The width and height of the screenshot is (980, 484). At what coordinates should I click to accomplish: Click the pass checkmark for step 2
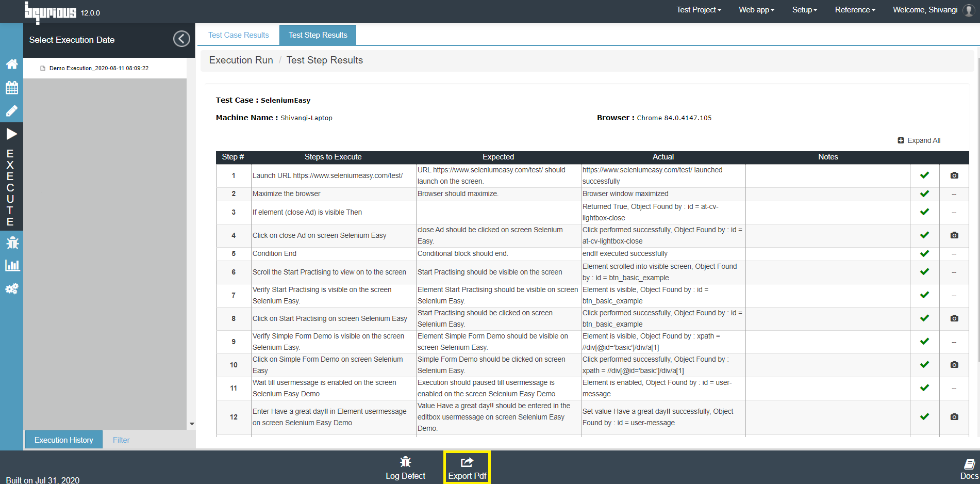pyautogui.click(x=925, y=194)
